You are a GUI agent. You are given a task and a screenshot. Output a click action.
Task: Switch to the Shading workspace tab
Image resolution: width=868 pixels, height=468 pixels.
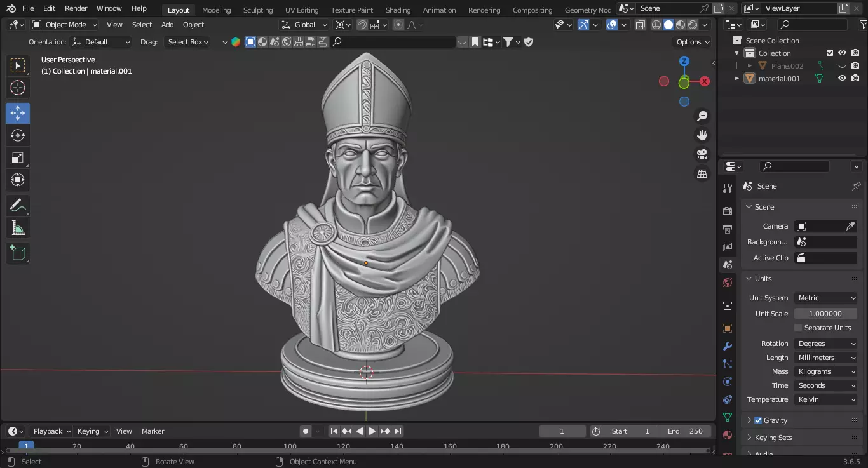click(398, 10)
